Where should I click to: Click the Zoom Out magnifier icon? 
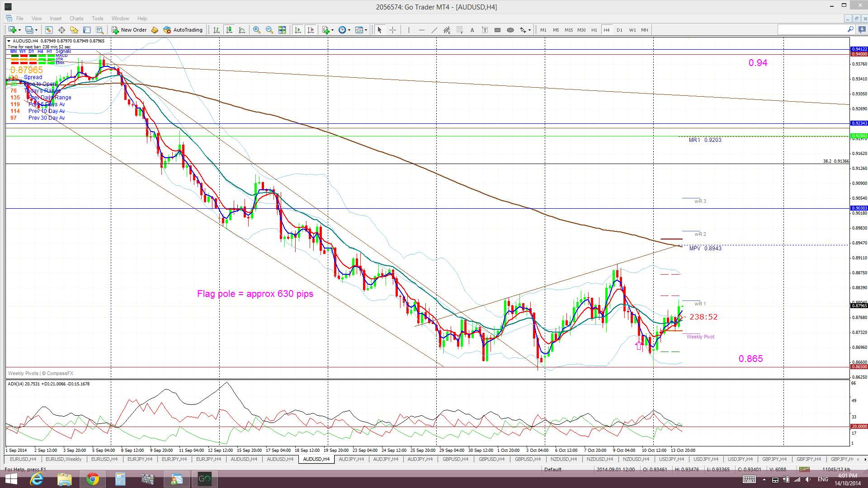269,30
